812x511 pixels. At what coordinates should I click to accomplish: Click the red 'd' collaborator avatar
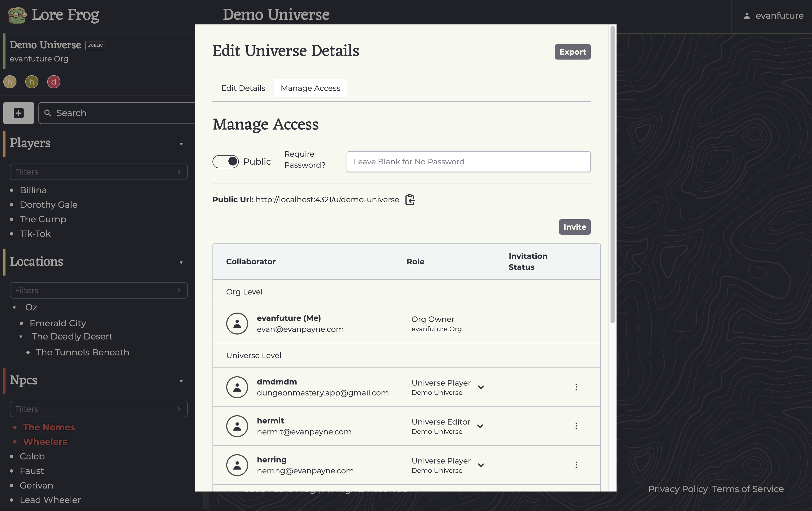pos(54,82)
